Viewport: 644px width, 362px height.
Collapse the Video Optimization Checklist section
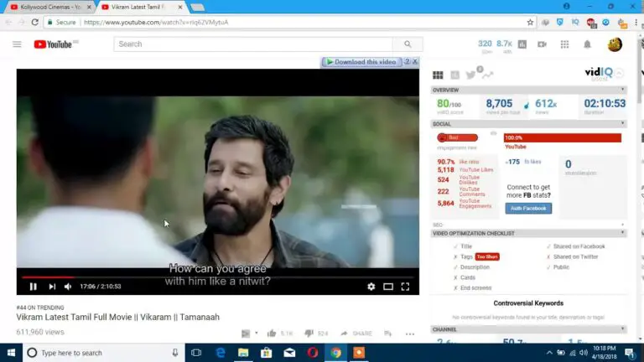pos(622,233)
